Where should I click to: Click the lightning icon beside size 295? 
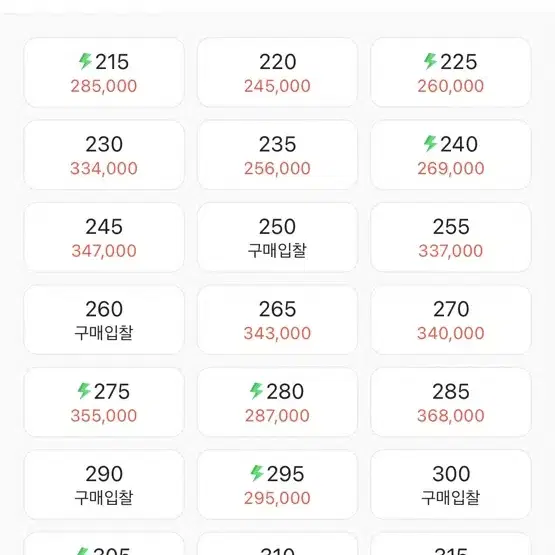pyautogui.click(x=257, y=473)
